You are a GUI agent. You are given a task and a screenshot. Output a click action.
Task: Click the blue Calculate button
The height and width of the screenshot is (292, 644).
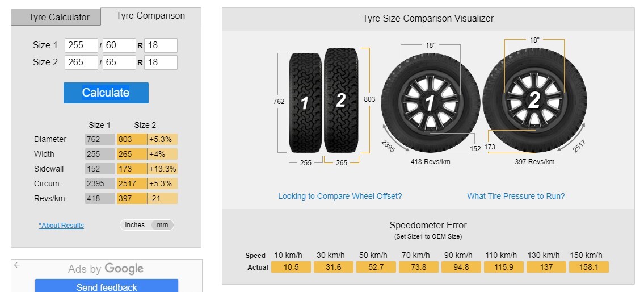pos(106,93)
